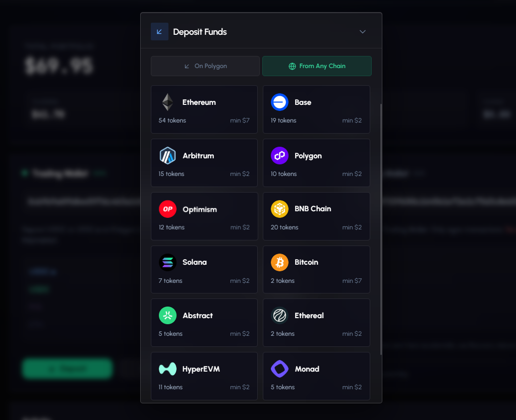Image resolution: width=516 pixels, height=420 pixels.
Task: Click the blue Base chain icon
Action: (x=279, y=102)
